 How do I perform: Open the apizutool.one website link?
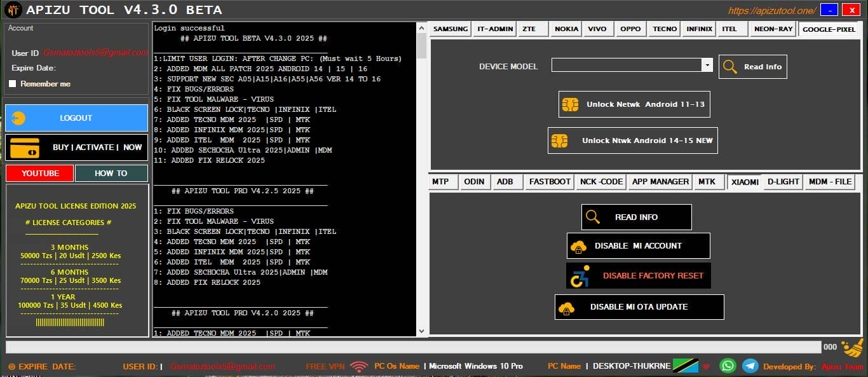click(772, 10)
